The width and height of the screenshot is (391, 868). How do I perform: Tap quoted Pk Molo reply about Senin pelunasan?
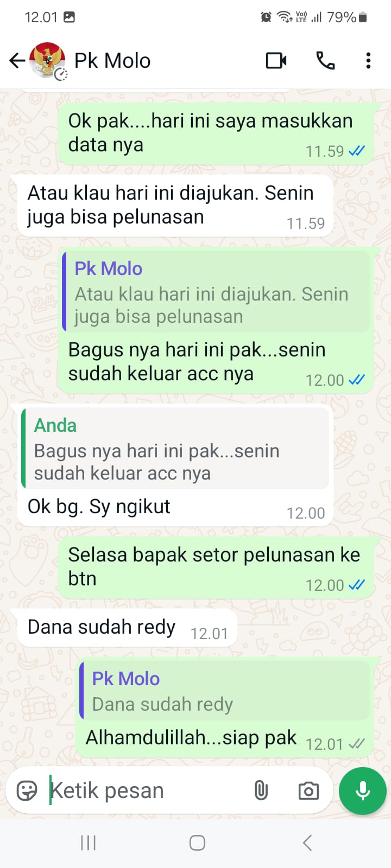216,291
